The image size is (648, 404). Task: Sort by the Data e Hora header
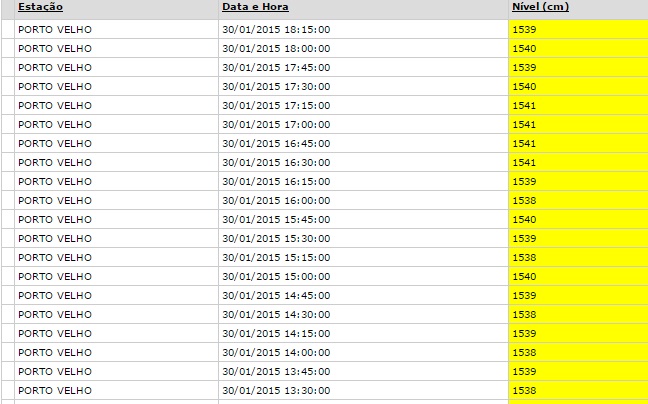(255, 7)
